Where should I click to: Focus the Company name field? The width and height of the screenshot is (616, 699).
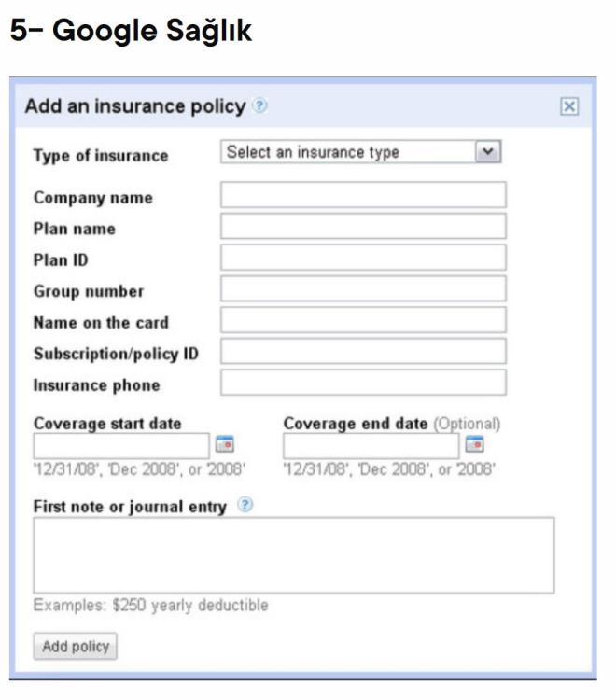tap(363, 195)
